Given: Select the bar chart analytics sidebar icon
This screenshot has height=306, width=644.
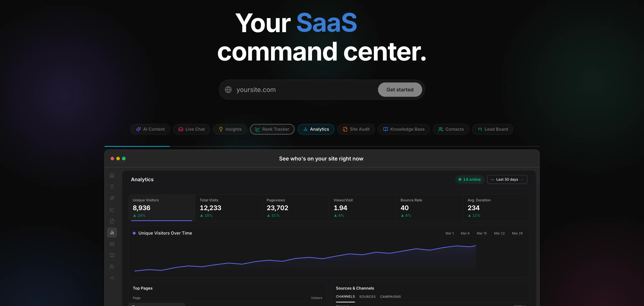Looking at the screenshot, I should [x=112, y=232].
